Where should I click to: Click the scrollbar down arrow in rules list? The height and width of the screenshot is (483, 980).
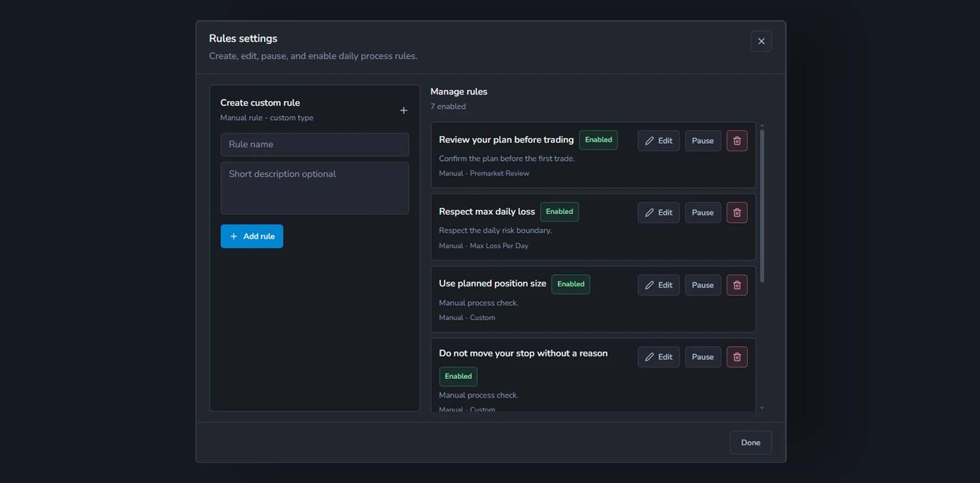(x=762, y=408)
